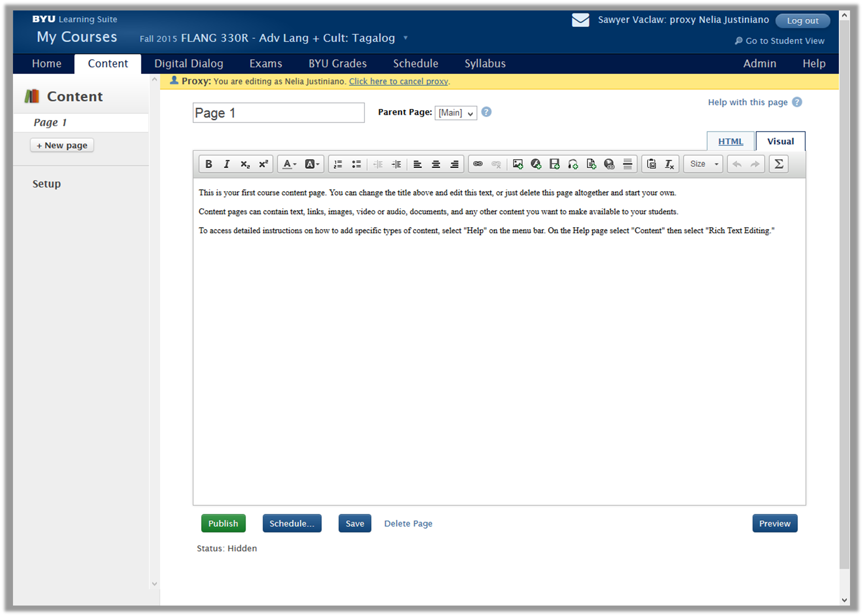The width and height of the screenshot is (863, 616).
Task: Insert a horizontal line
Action: (627, 164)
